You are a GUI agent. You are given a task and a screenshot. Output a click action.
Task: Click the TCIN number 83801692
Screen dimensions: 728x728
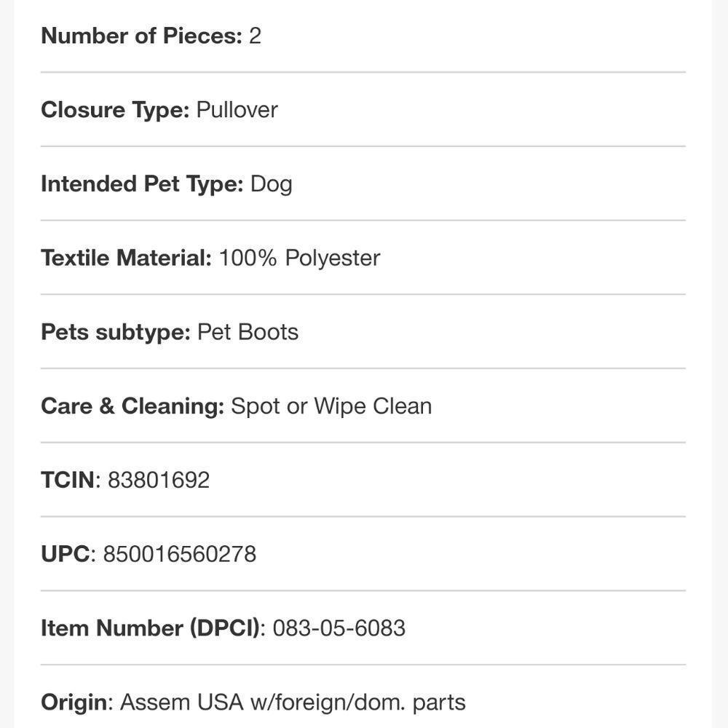click(x=159, y=480)
